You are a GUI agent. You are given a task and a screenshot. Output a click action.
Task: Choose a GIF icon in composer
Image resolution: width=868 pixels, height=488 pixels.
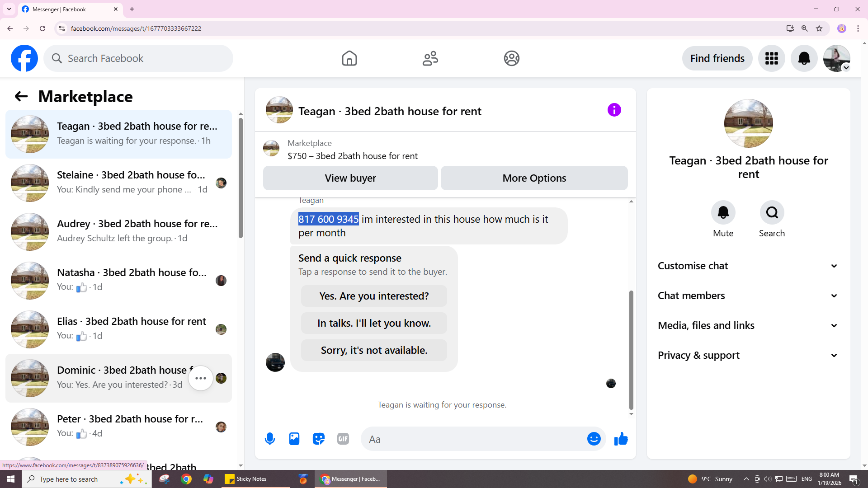[x=343, y=439]
